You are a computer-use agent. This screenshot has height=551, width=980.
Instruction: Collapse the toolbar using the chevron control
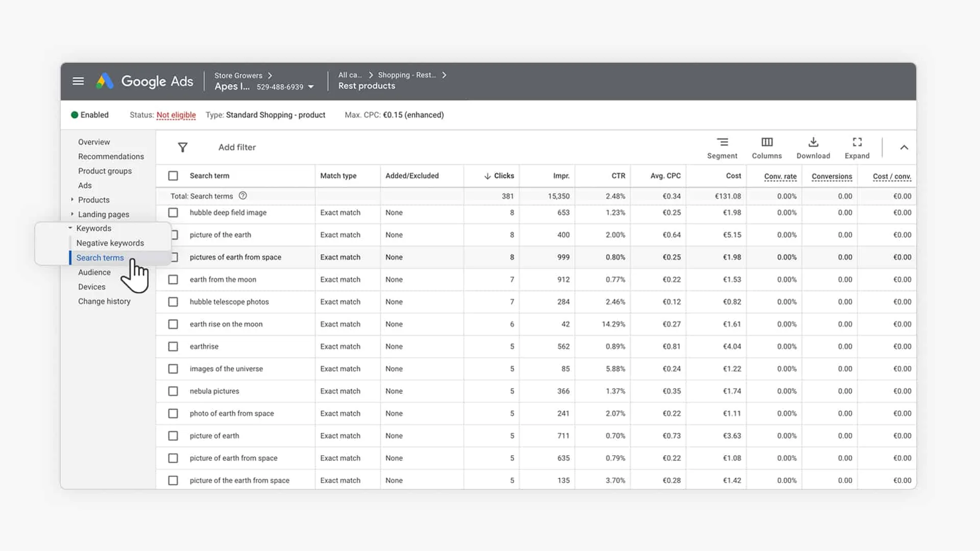[x=904, y=147]
